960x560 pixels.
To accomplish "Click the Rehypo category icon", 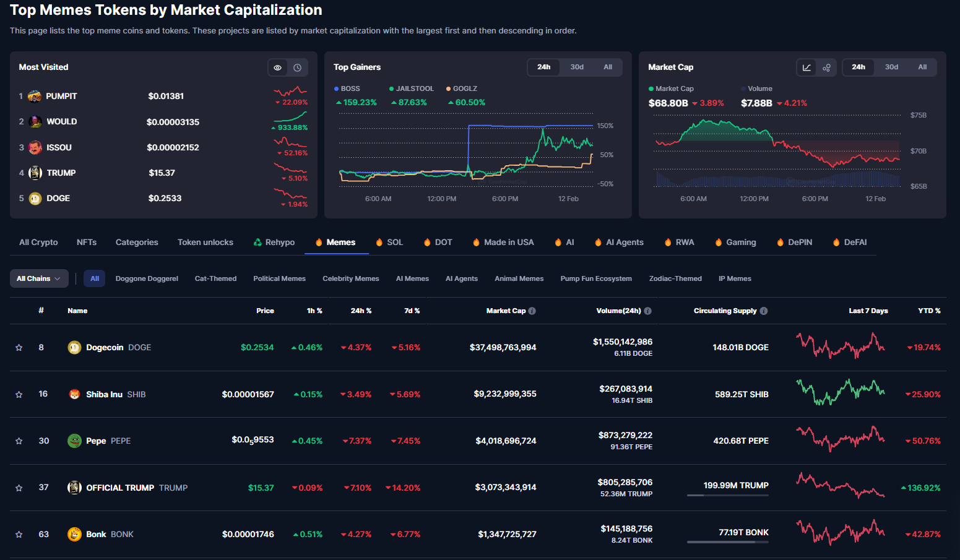I will 257,243.
